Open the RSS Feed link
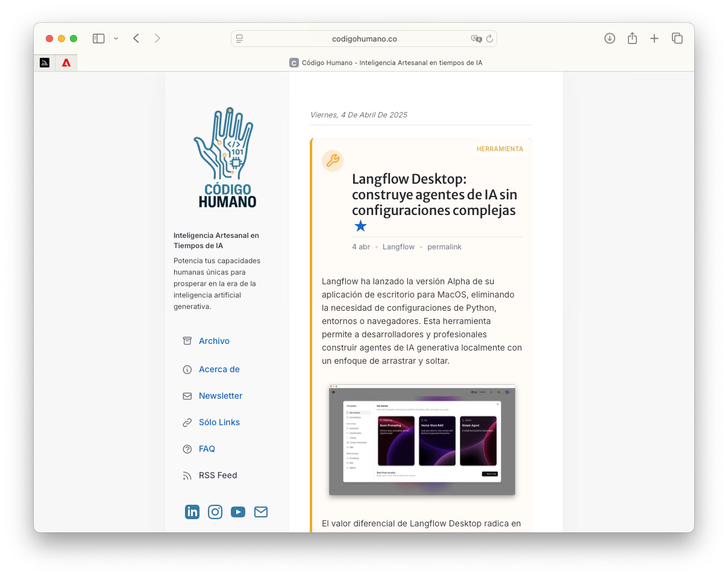Viewport: 728px width, 577px height. 218,475
